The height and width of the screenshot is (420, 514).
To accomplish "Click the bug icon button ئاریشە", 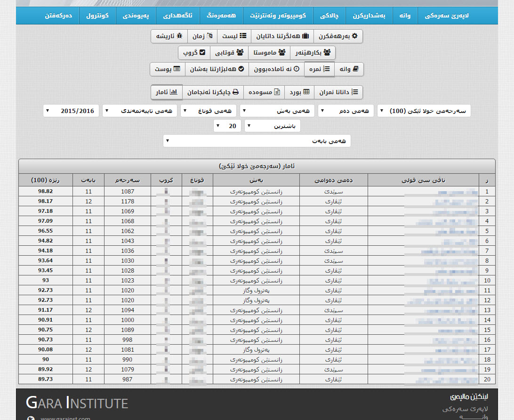I will [169, 36].
